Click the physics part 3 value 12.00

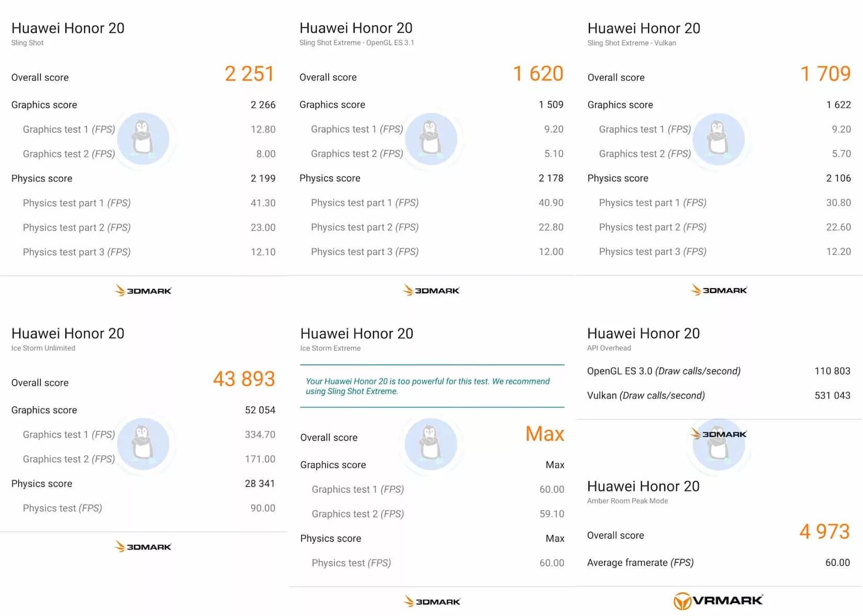click(551, 252)
